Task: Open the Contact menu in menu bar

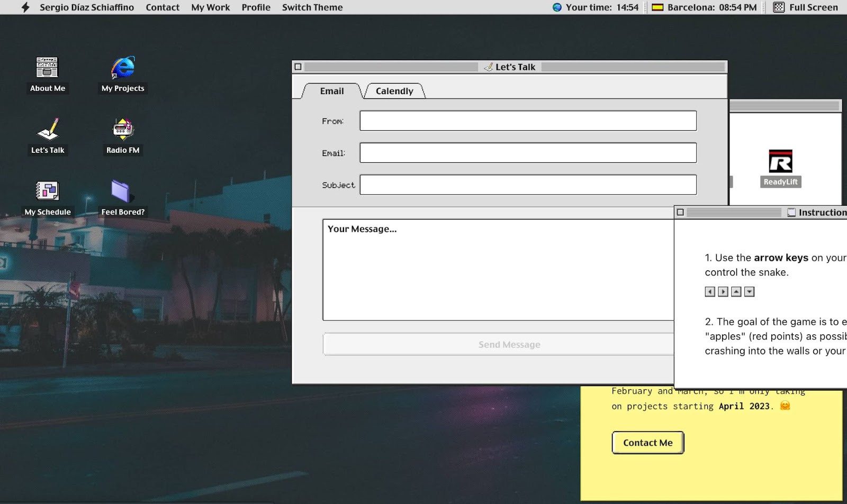Action: [x=163, y=7]
